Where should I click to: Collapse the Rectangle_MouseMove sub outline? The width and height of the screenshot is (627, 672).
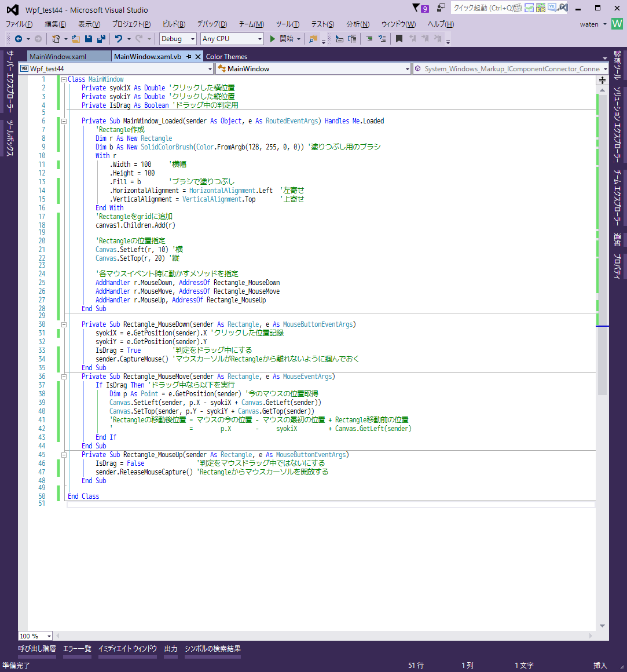point(64,377)
